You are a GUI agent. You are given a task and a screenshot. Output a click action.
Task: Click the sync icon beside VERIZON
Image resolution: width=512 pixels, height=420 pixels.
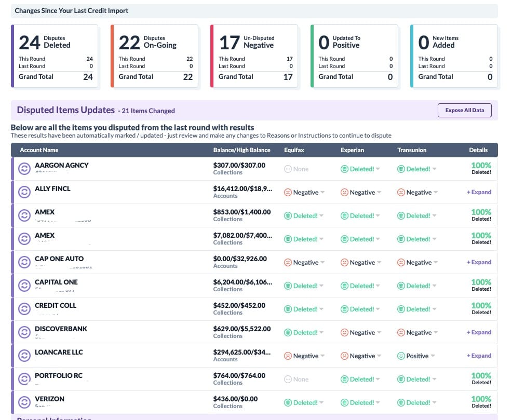coord(24,402)
